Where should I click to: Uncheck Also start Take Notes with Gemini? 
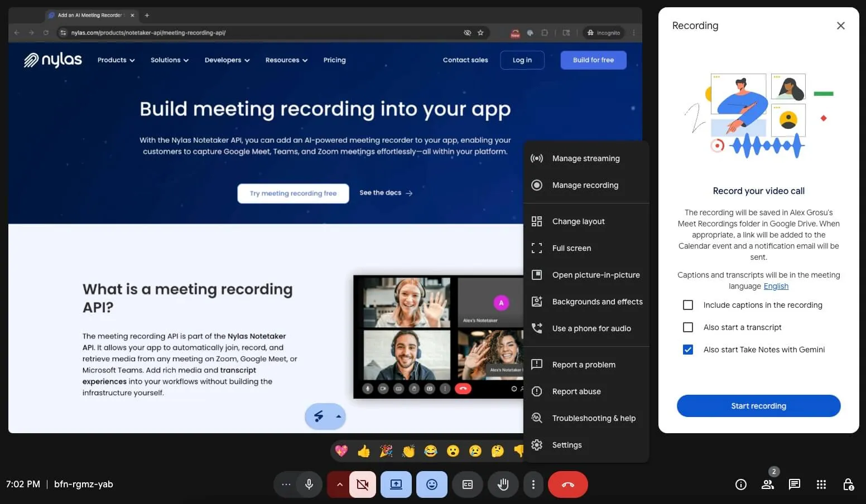pyautogui.click(x=688, y=350)
